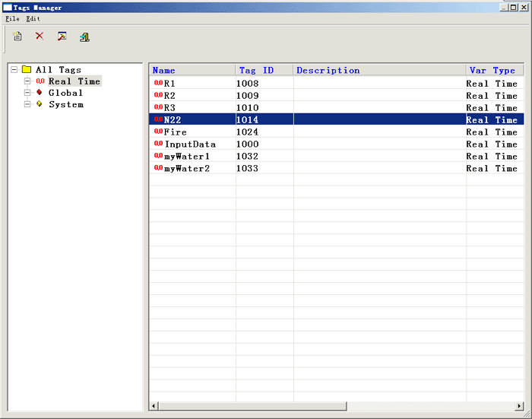The height and width of the screenshot is (419, 532).
Task: Click Tag ID value 1008
Action: point(247,83)
